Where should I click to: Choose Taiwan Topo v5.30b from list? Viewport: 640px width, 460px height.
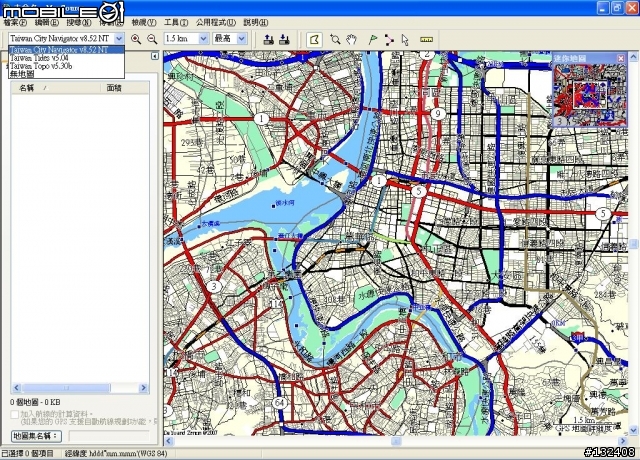point(66,66)
